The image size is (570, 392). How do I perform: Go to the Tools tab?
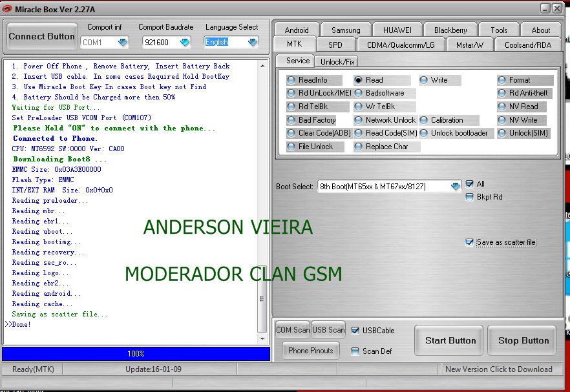pyautogui.click(x=499, y=30)
